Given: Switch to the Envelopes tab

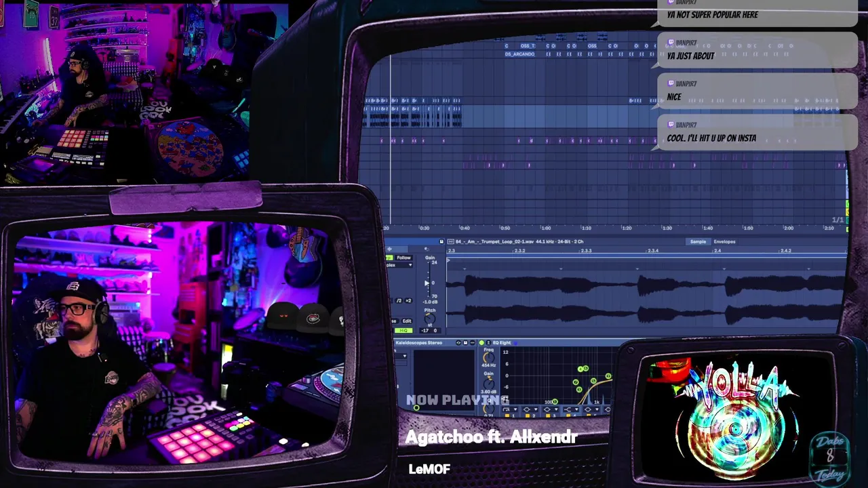Looking at the screenshot, I should point(724,241).
